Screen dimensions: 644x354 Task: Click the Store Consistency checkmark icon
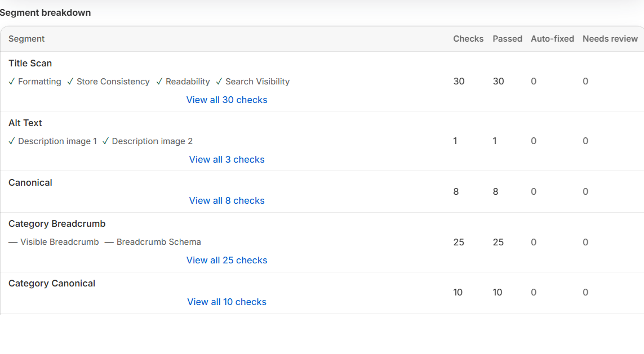[x=70, y=81]
